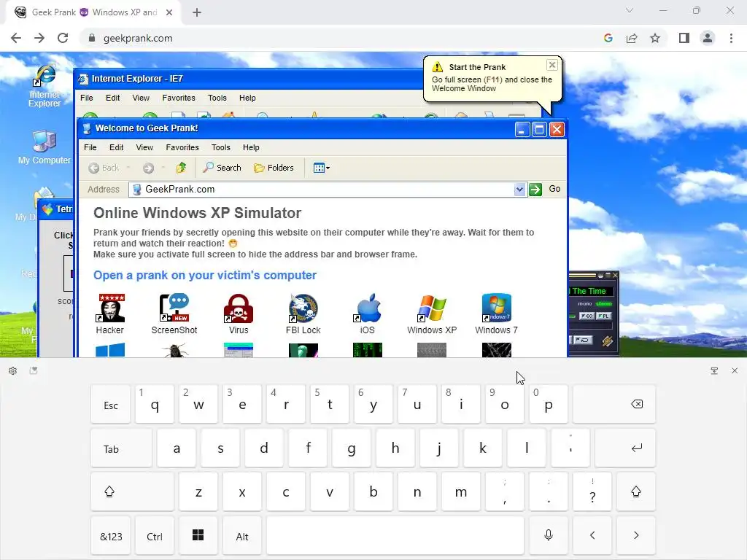The image size is (747, 560).
Task: Tap the left arrow key
Action: pyautogui.click(x=592, y=536)
